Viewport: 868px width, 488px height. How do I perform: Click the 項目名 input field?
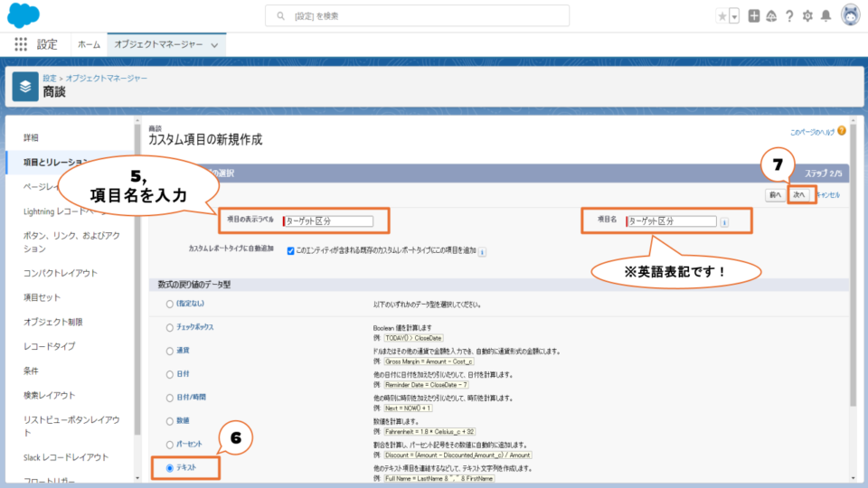point(672,221)
